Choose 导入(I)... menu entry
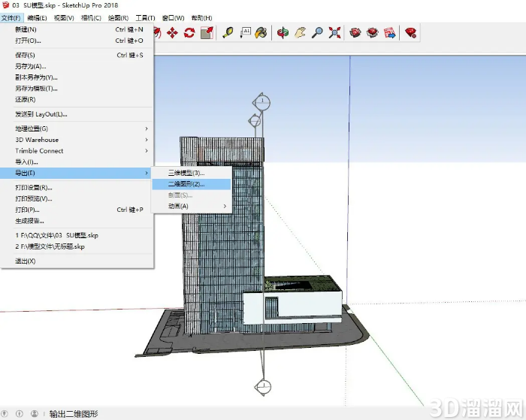 [77, 162]
